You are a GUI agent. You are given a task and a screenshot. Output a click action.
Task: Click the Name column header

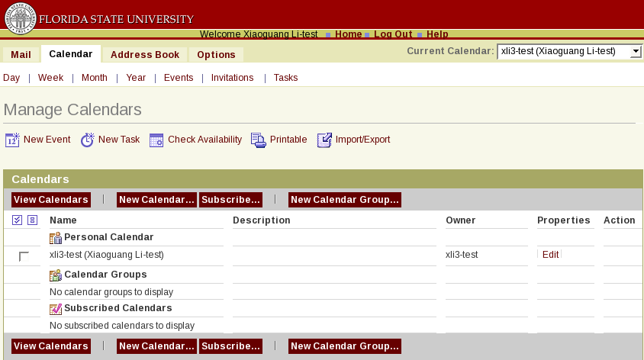[x=63, y=220]
